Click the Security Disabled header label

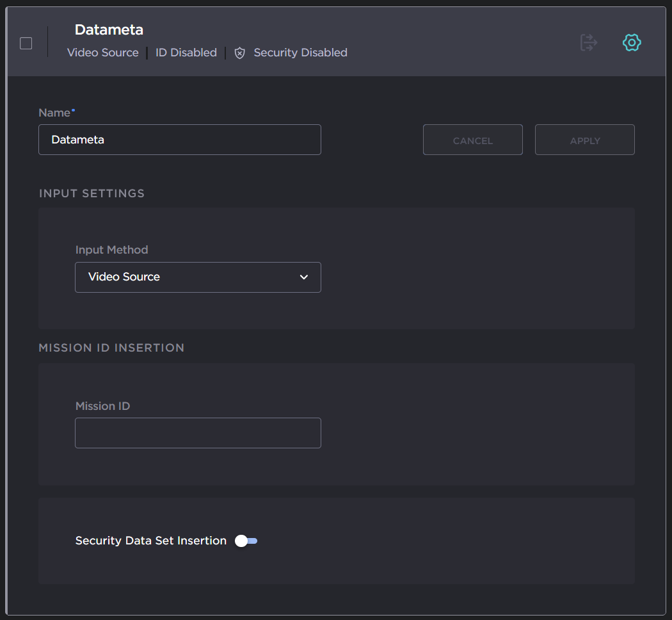point(300,53)
